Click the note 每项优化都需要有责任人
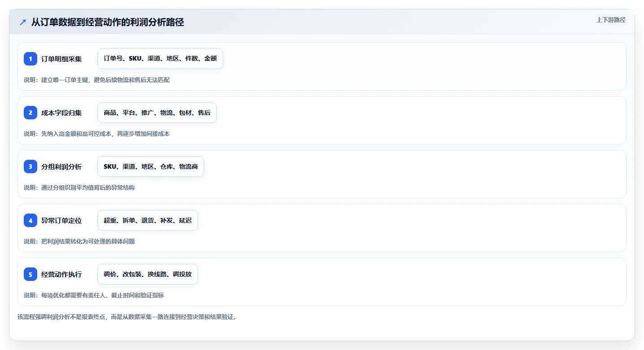Screen dimensions: 644x350 (x=94, y=295)
